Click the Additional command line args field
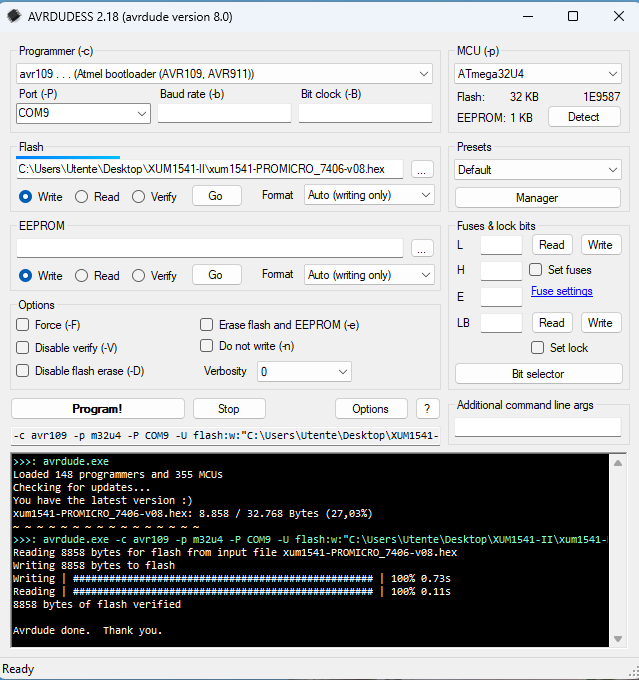 (538, 427)
